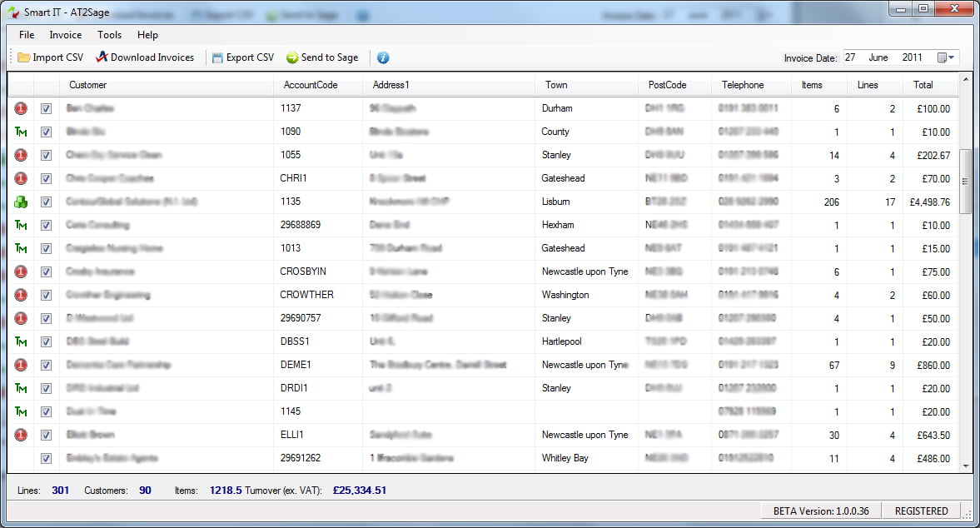This screenshot has height=528, width=980.
Task: Click the Washington town cell
Action: (587, 295)
